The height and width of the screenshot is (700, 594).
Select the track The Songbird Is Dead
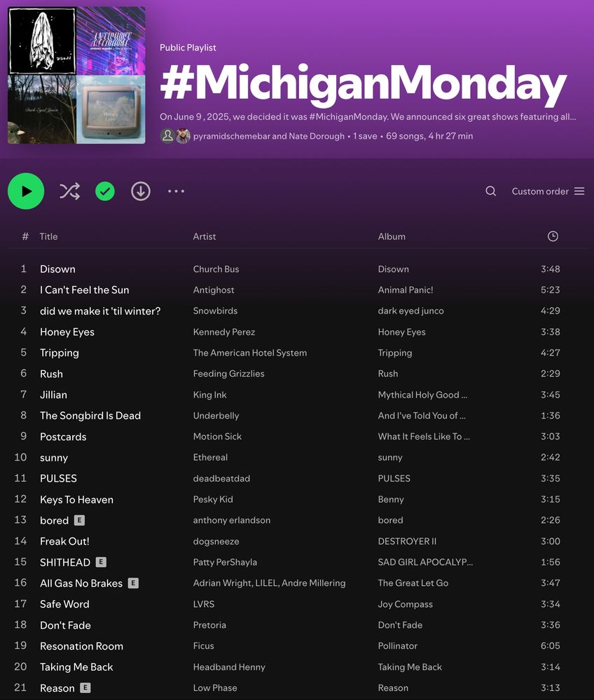90,416
